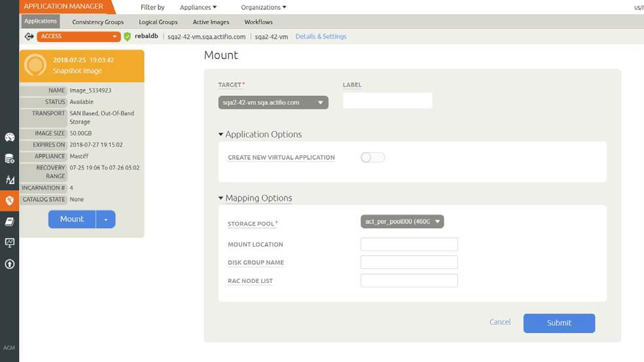
Task: Click the snapshot date 2018-07-25 19:03:42
Action: click(x=83, y=60)
